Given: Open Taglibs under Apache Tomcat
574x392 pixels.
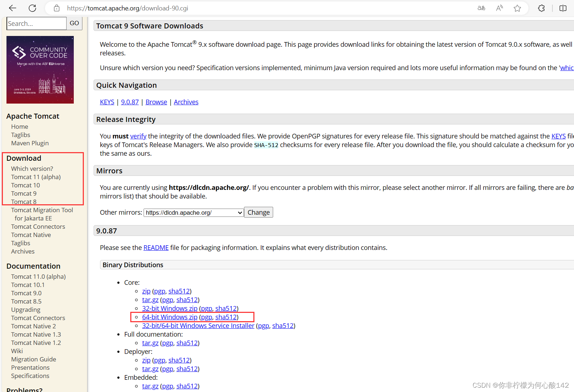Looking at the screenshot, I should coord(21,135).
